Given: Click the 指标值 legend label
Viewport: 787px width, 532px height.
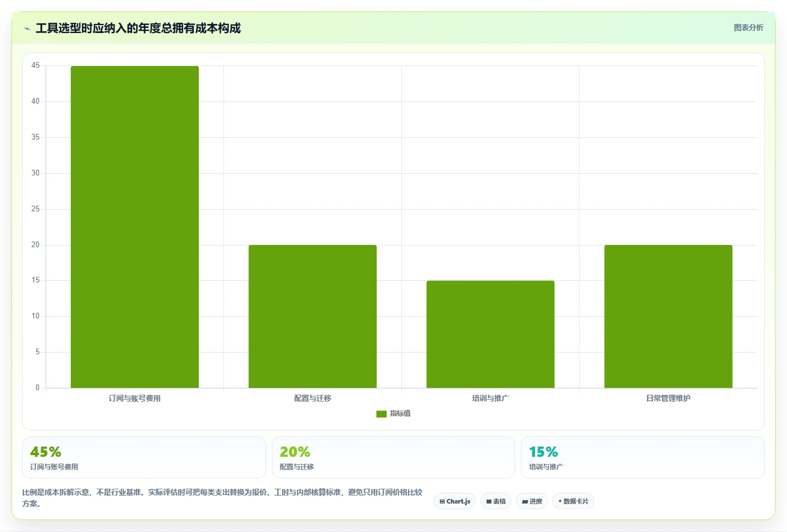Looking at the screenshot, I should (400, 414).
